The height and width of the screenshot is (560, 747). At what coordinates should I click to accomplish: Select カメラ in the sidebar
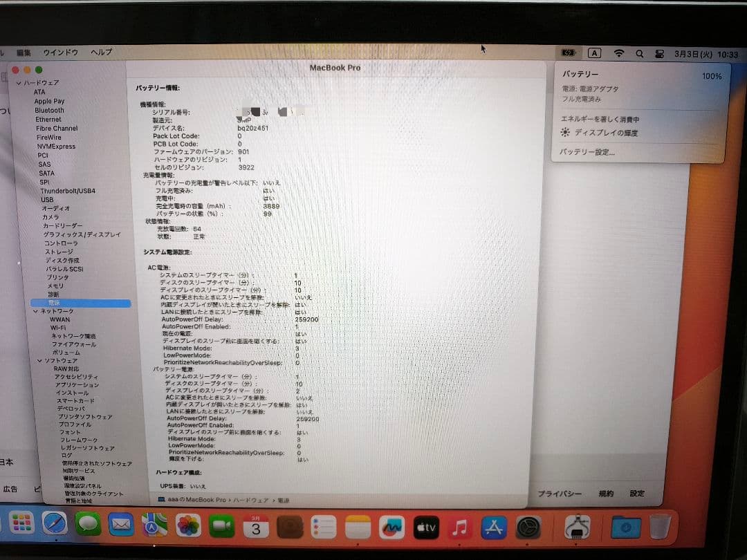pos(50,216)
